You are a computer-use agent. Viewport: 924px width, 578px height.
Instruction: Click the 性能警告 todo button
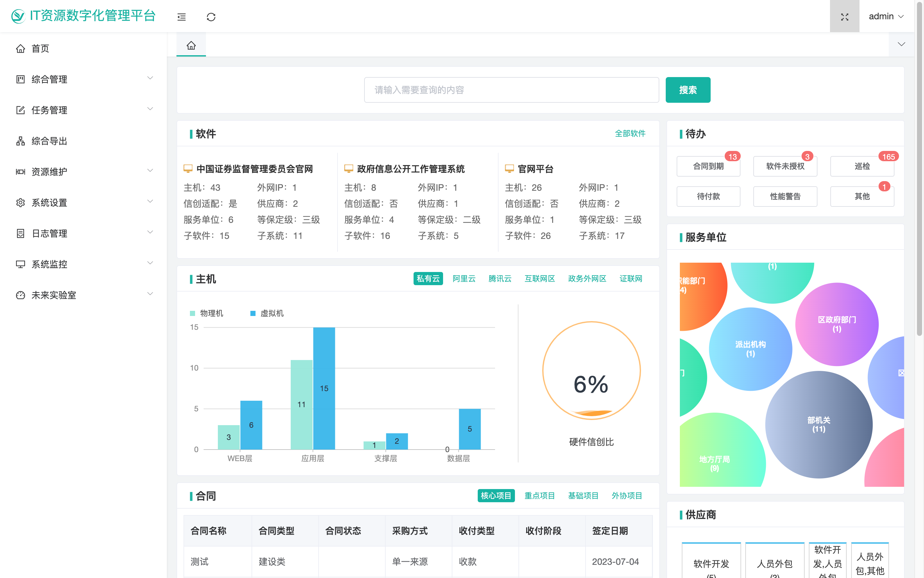[785, 197]
